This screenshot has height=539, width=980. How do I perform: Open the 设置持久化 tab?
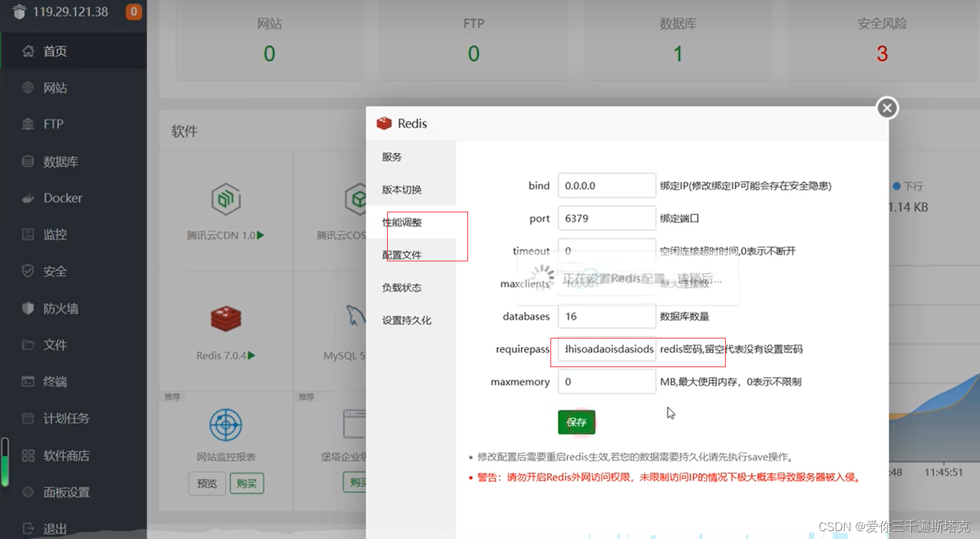click(x=411, y=320)
